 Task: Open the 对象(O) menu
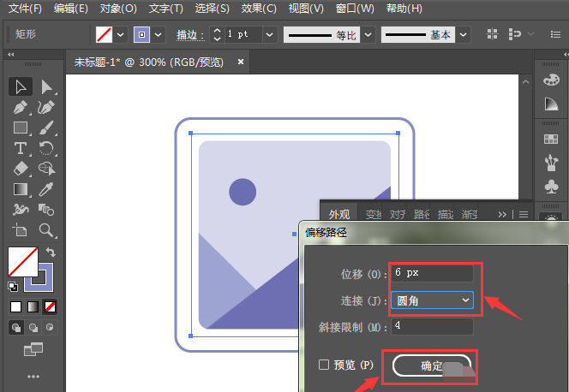click(118, 9)
